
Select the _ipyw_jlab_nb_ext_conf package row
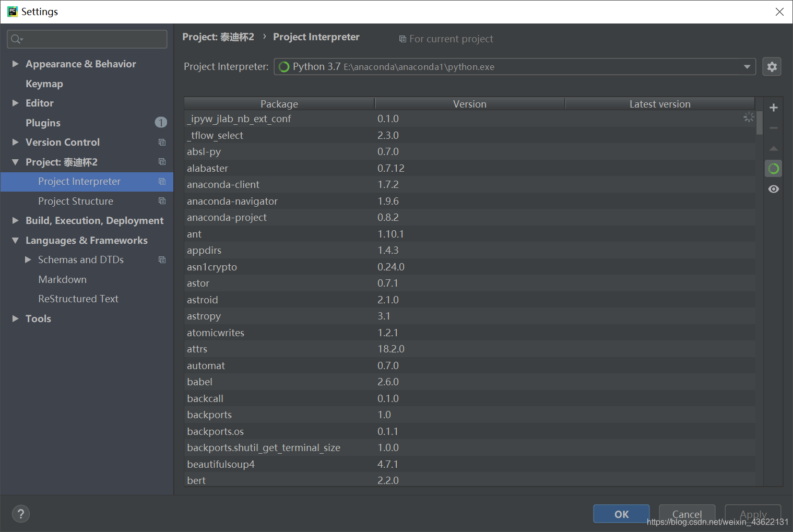[470, 119]
